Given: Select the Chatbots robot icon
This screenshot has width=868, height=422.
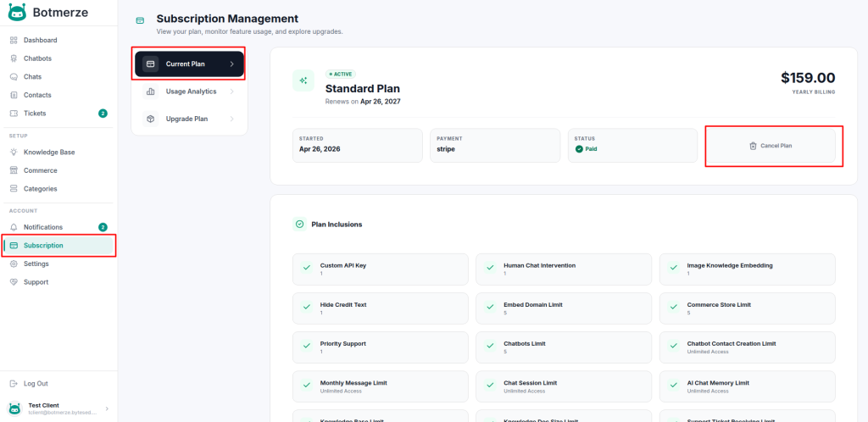Looking at the screenshot, I should point(14,58).
